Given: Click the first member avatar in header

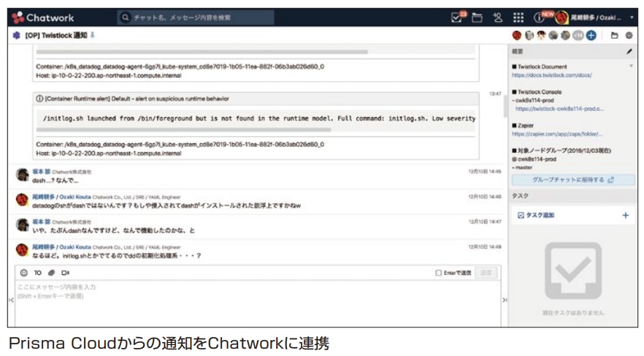Looking at the screenshot, I should (517, 35).
